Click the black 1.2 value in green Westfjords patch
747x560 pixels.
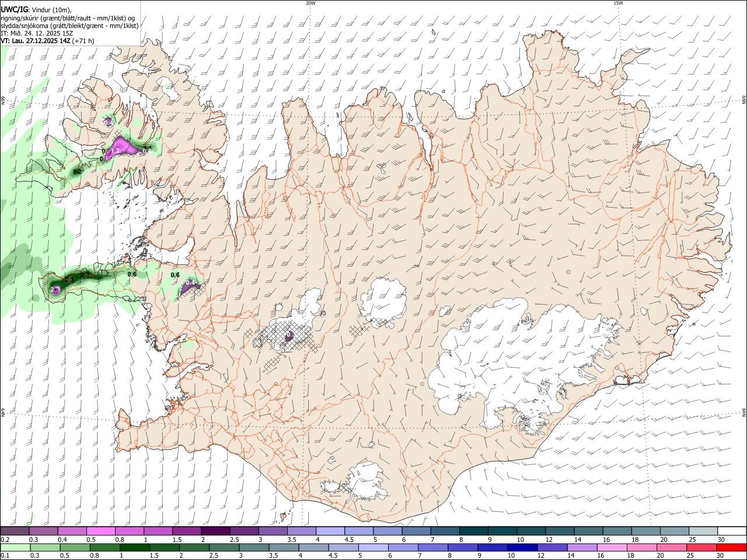coord(77,171)
